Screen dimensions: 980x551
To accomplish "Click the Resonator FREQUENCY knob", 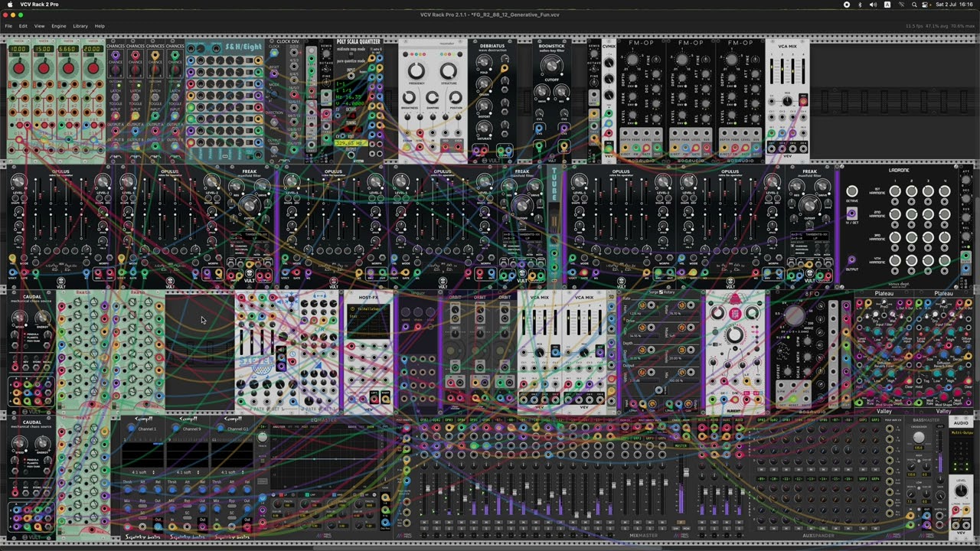I will pyautogui.click(x=416, y=71).
